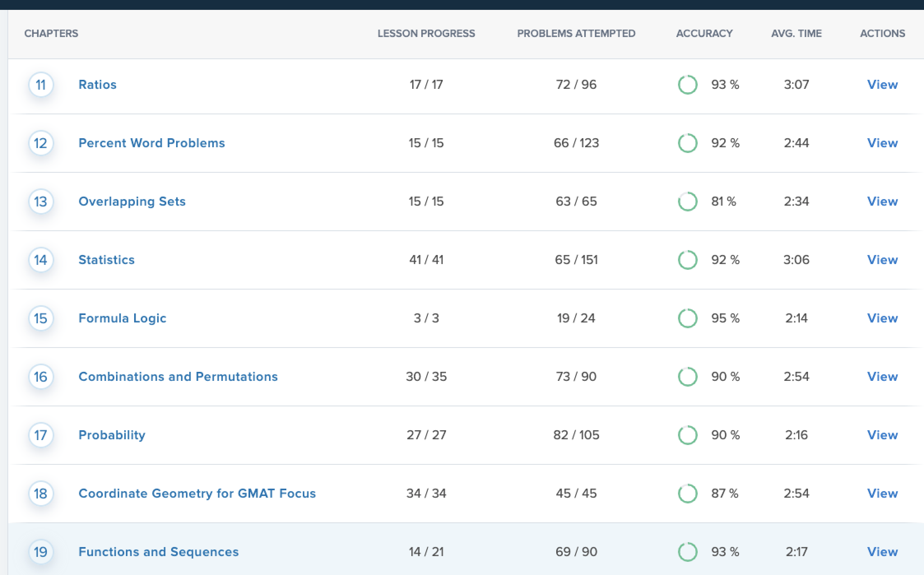
Task: Open the Probability chapter link
Action: [x=112, y=435]
